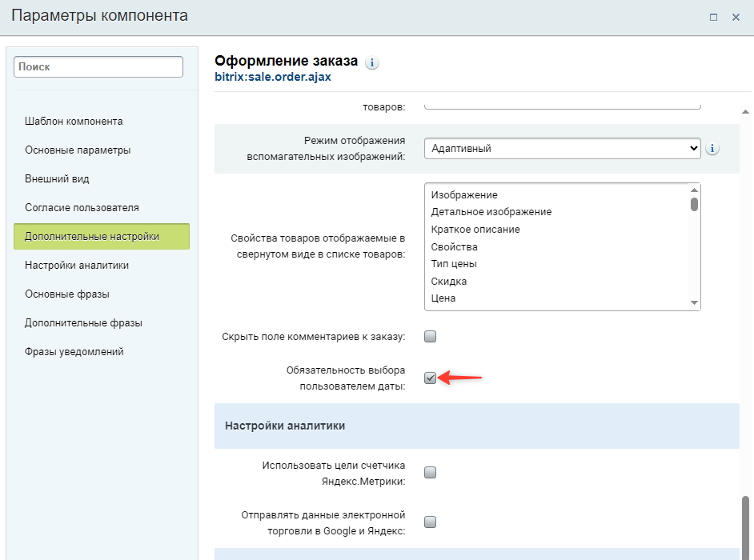Select Дополнительные настройки sidebar item

point(102,237)
